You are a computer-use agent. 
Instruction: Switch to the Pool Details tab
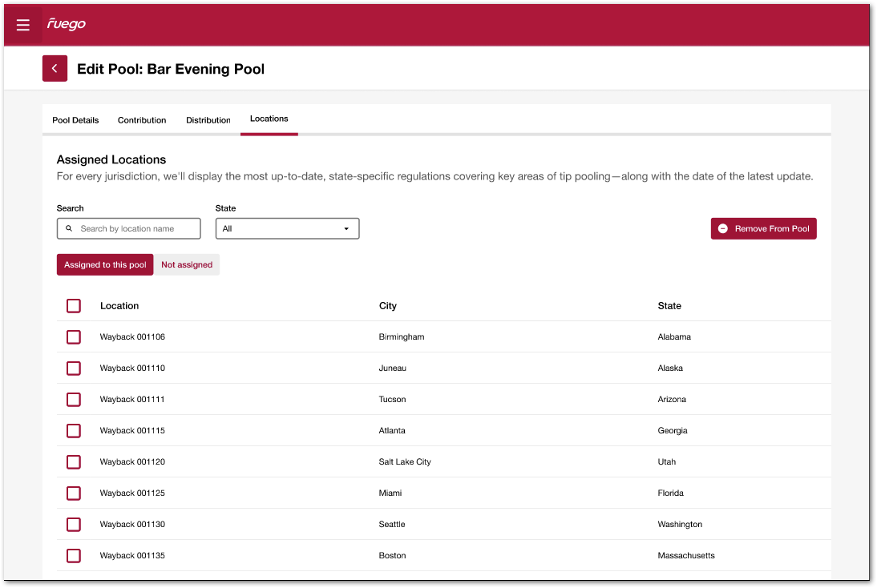pos(75,120)
